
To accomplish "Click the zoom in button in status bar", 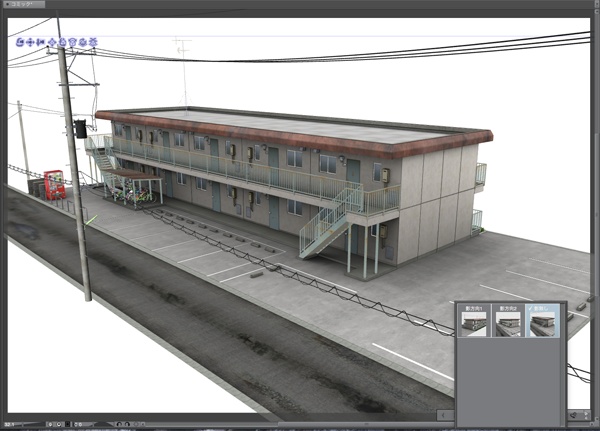I will [x=59, y=424].
